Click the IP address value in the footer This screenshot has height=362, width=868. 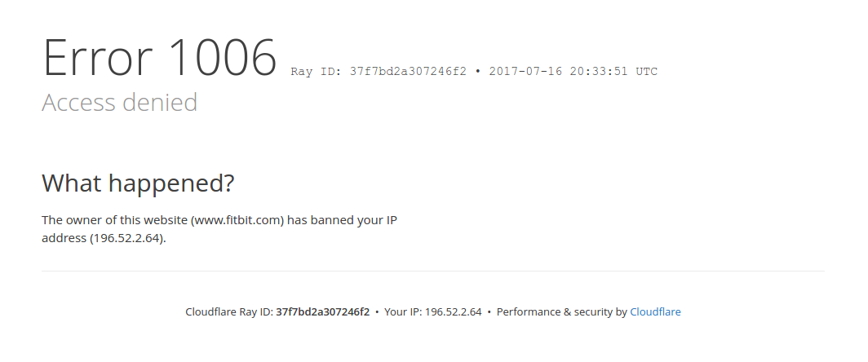coord(453,311)
